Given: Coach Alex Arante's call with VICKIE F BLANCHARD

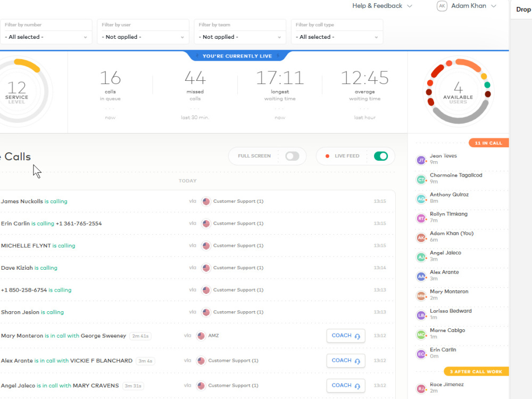Looking at the screenshot, I should tap(346, 361).
